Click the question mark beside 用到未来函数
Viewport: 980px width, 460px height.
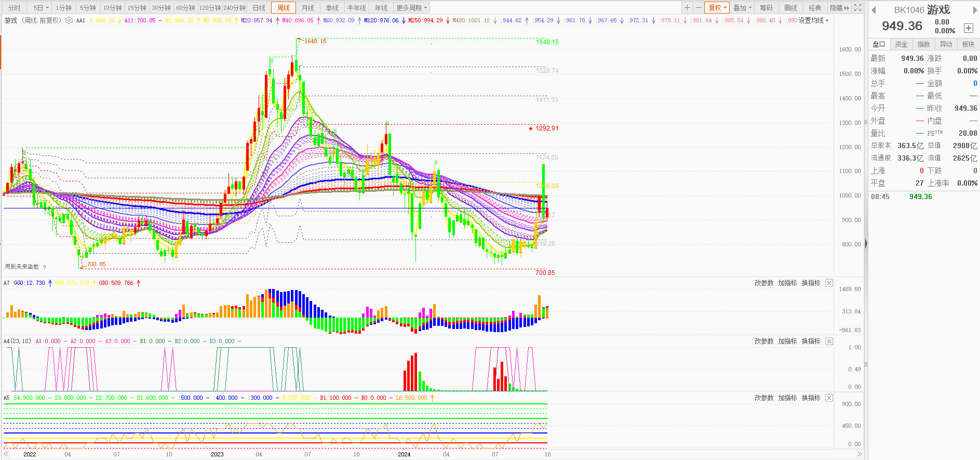point(45,267)
